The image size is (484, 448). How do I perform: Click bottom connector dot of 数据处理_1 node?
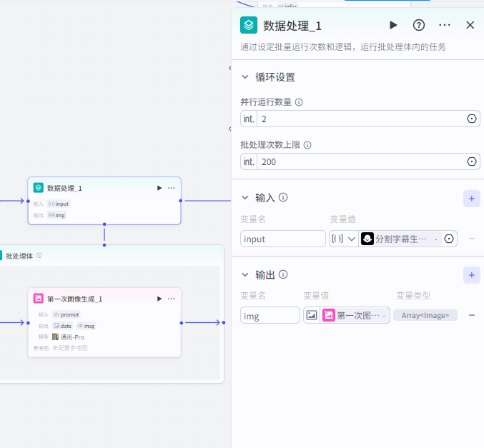click(x=104, y=224)
